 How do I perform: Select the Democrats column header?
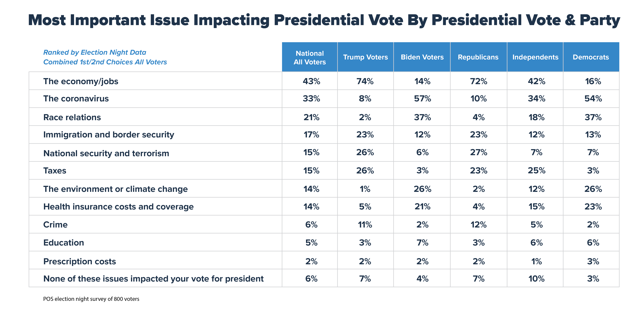tap(591, 57)
